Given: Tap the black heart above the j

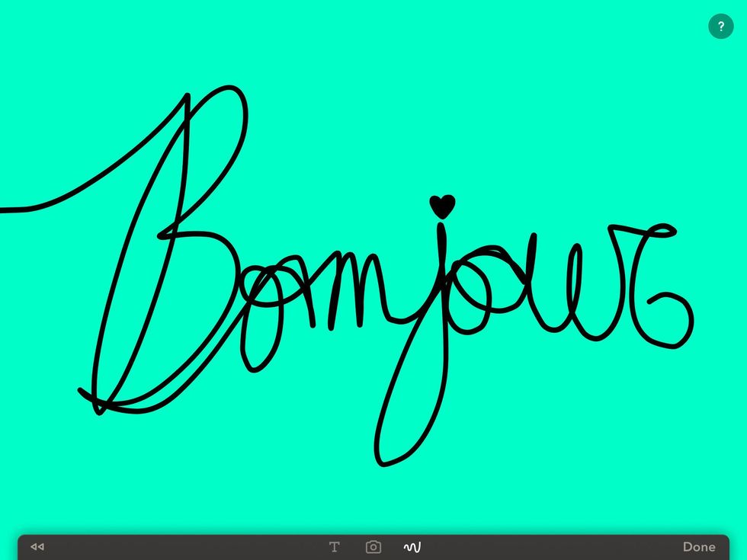Looking at the screenshot, I should pos(442,205).
